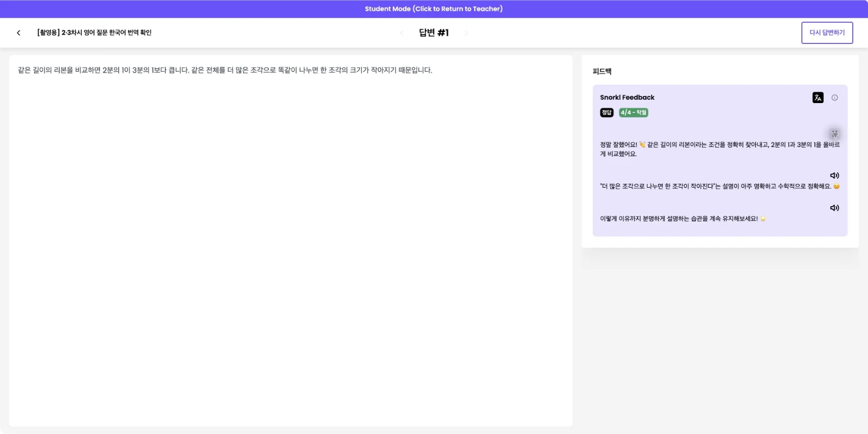868x434 pixels.
Task: Play audio for the middle feedback paragraph
Action: 834,175
